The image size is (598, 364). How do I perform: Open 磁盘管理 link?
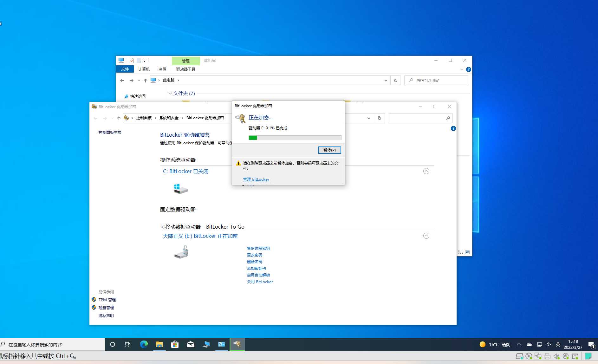click(x=106, y=308)
